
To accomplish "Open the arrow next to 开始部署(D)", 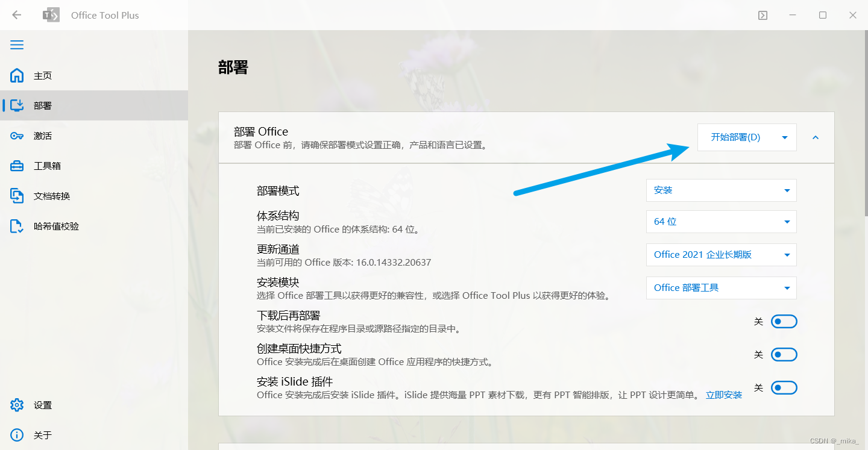I will coord(785,137).
